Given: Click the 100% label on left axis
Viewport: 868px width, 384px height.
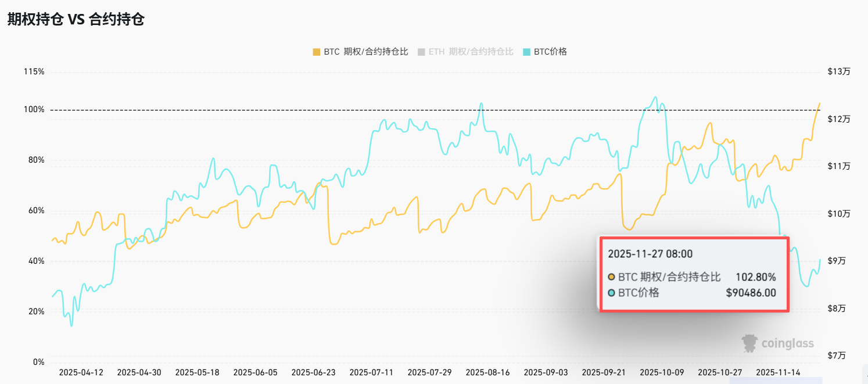Looking at the screenshot, I should 34,110.
